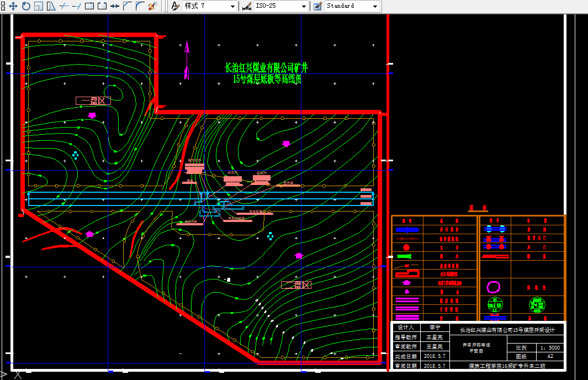This screenshot has height=380, width=588.
Task: Click the 比例 cell in title block
Action: (521, 348)
